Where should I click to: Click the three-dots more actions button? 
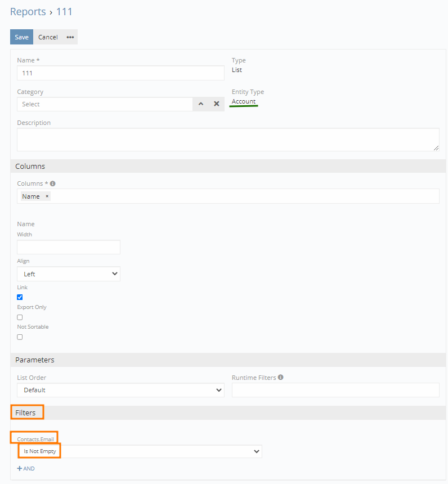click(70, 37)
